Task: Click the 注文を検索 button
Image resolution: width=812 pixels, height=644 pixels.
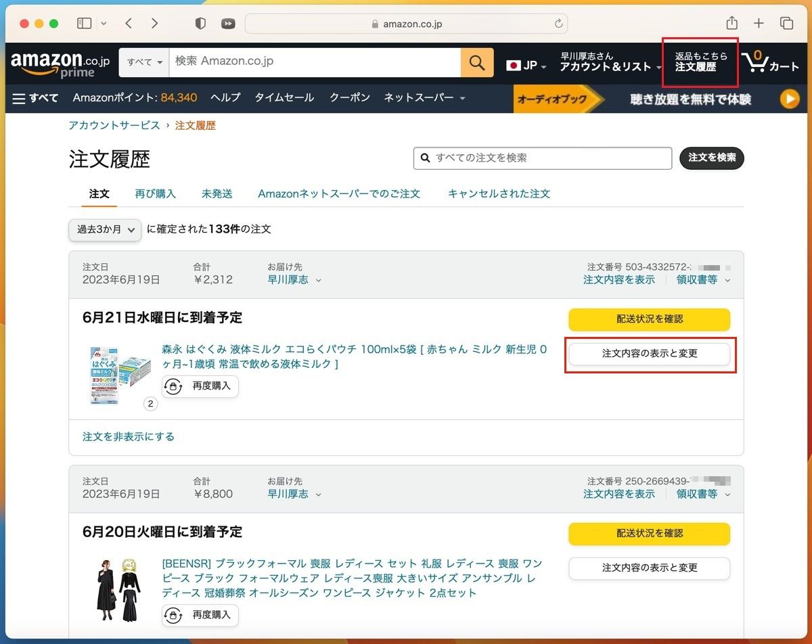Action: tap(712, 158)
